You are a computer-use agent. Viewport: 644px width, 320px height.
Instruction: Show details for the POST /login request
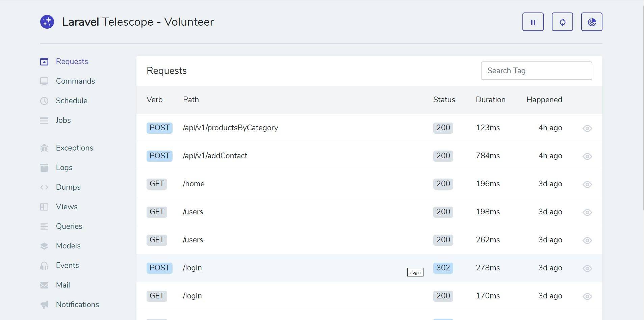(587, 268)
